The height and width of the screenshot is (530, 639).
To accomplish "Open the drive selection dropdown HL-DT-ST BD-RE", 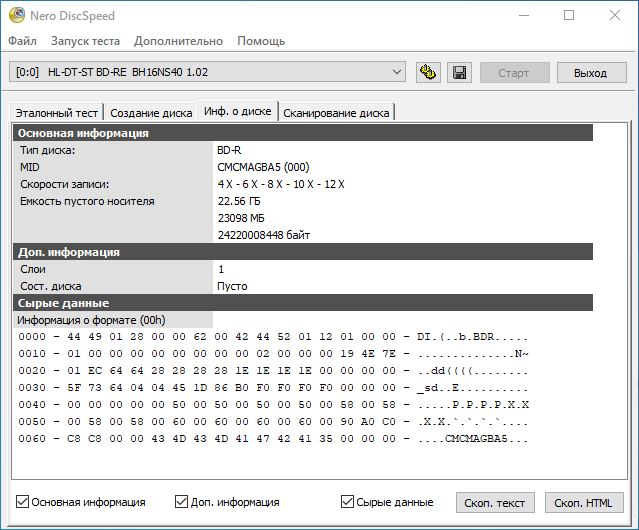I will [x=207, y=72].
